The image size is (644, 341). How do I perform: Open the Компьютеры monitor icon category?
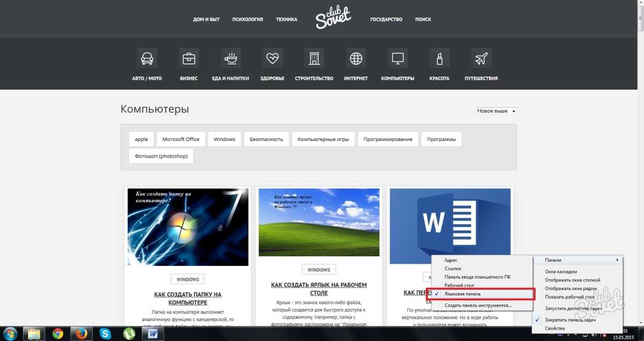(x=398, y=58)
